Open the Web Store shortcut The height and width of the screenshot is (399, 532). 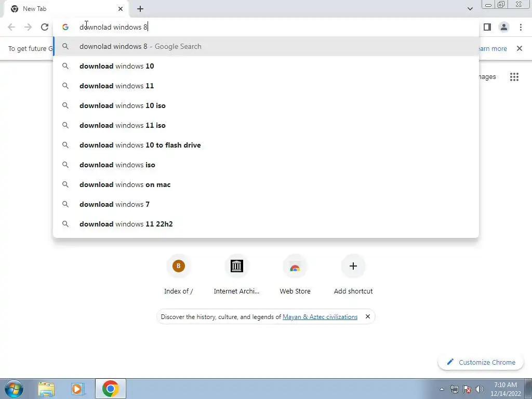point(295,275)
